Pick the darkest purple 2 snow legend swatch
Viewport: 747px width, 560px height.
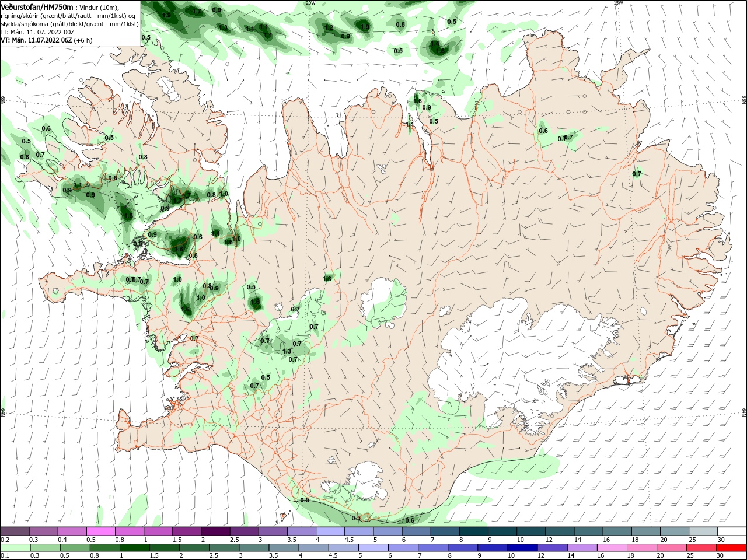[x=215, y=531]
